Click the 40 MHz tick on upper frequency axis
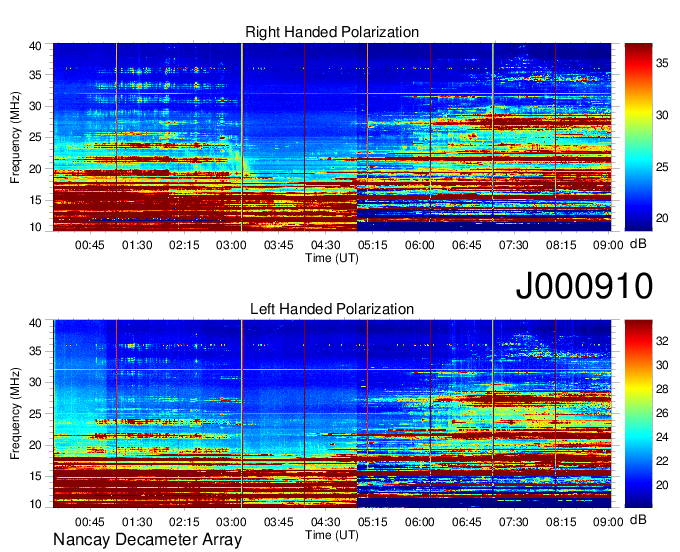Screen dimensions: 680x552 click(x=36, y=46)
